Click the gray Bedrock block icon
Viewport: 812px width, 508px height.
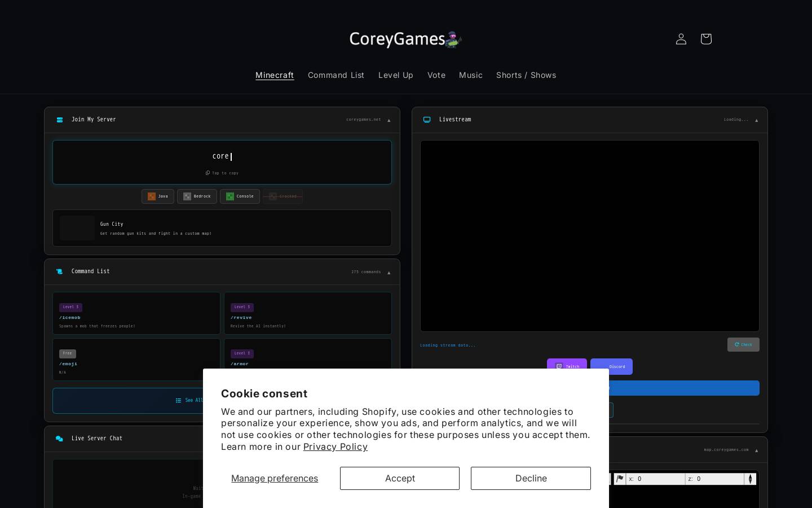[187, 196]
